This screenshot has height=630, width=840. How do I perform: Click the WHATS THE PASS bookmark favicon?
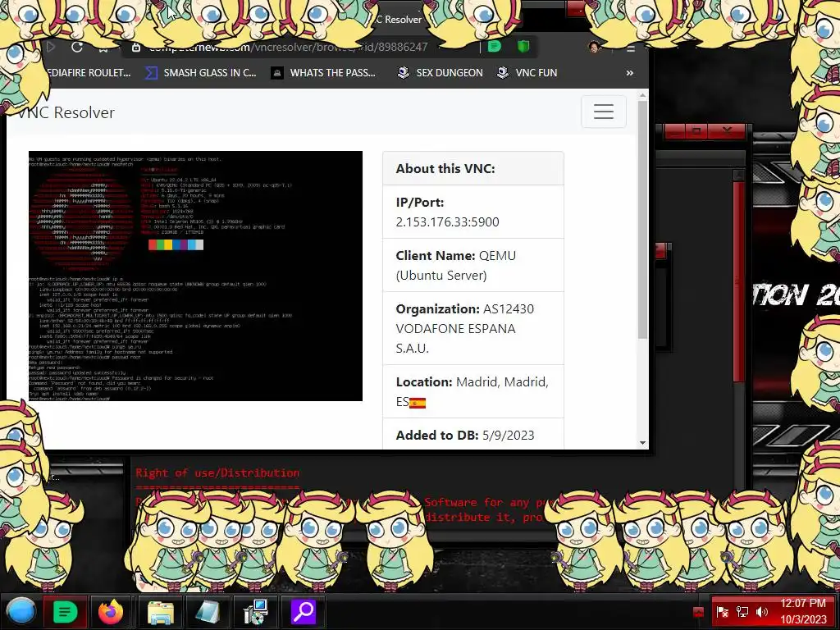pyautogui.click(x=277, y=72)
